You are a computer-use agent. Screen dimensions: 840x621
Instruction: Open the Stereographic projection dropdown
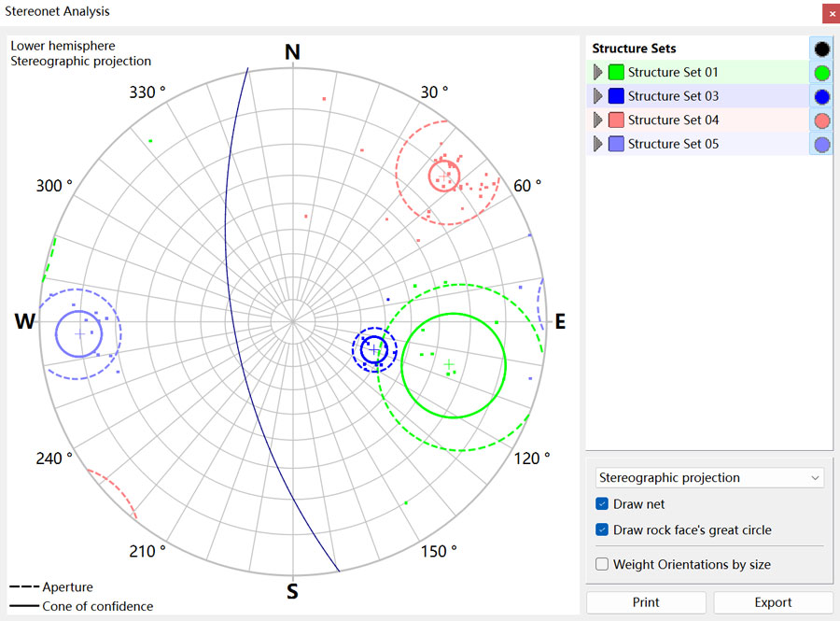point(709,478)
